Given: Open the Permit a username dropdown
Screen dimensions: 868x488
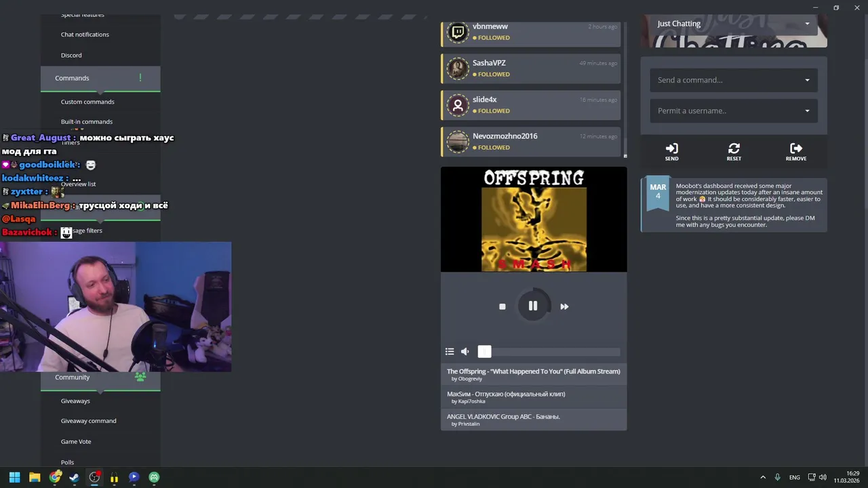Looking at the screenshot, I should 734,110.
